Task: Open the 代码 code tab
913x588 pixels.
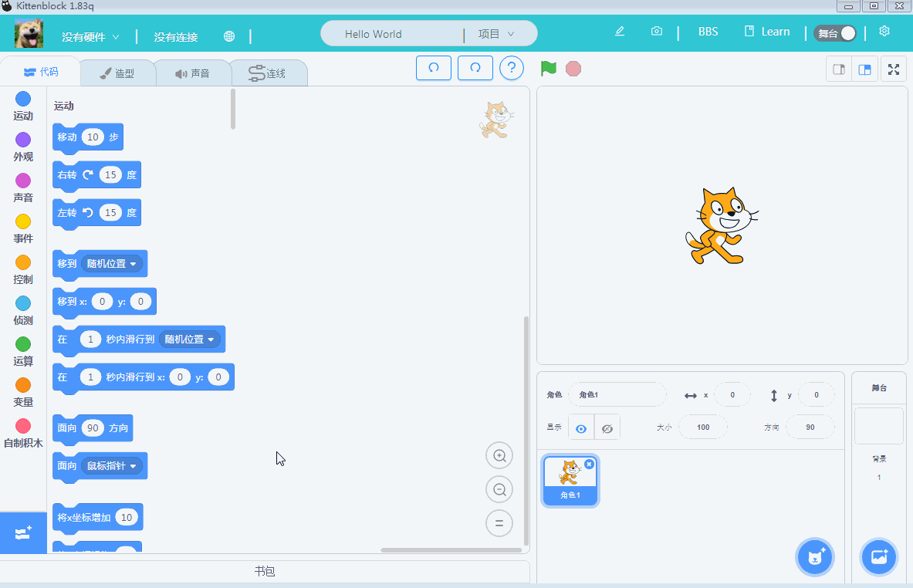Action: click(x=41, y=72)
